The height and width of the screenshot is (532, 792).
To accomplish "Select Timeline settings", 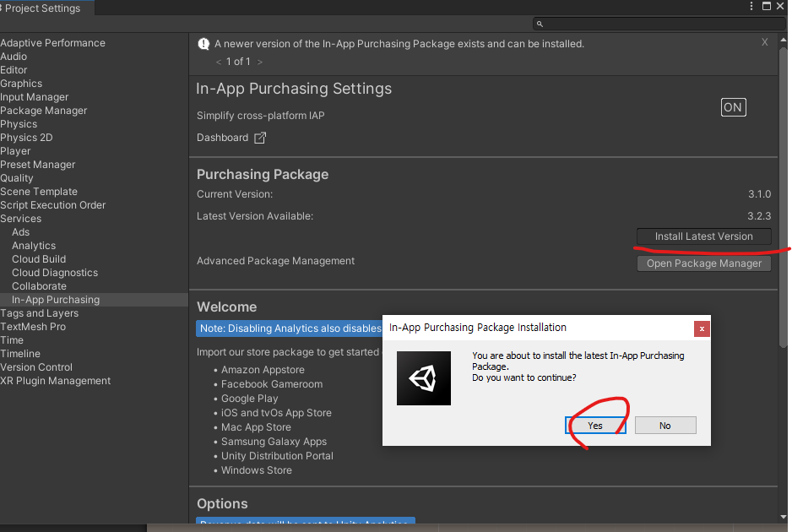I will point(20,354).
